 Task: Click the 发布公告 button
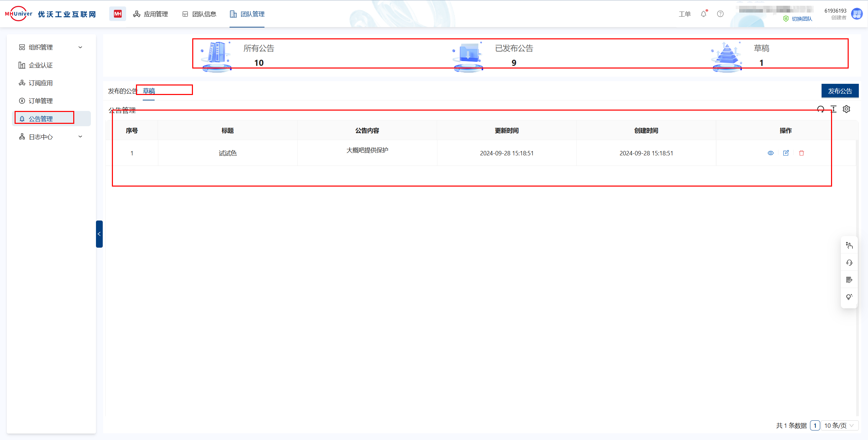pyautogui.click(x=840, y=91)
